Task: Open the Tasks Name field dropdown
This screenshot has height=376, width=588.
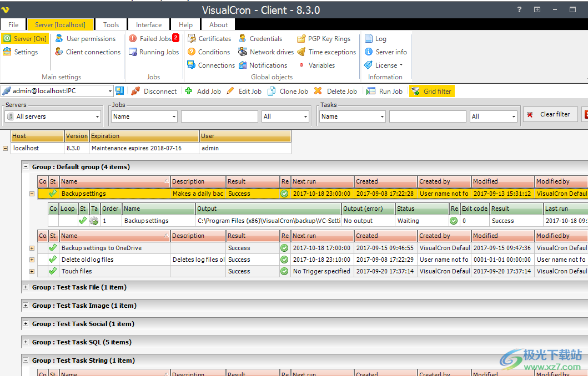Action: [x=382, y=116]
